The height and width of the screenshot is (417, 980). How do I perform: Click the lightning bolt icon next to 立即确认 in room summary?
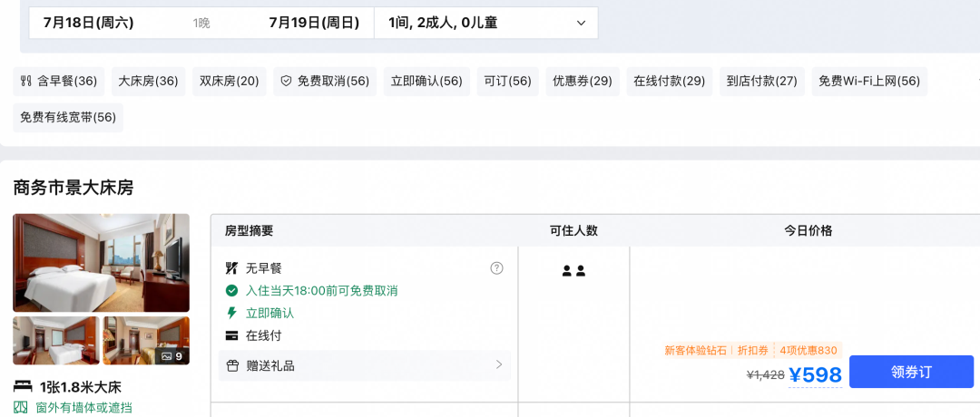[231, 314]
